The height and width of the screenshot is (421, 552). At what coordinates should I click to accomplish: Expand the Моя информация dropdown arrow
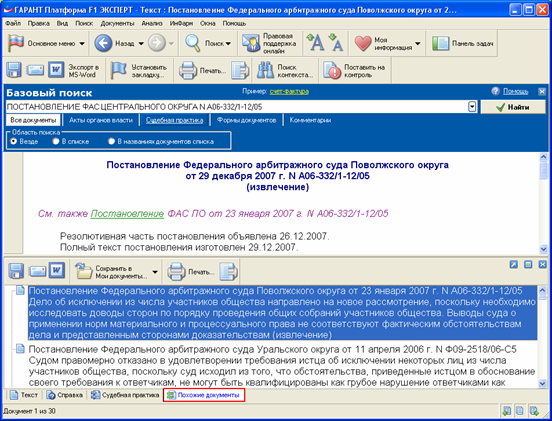pos(418,44)
